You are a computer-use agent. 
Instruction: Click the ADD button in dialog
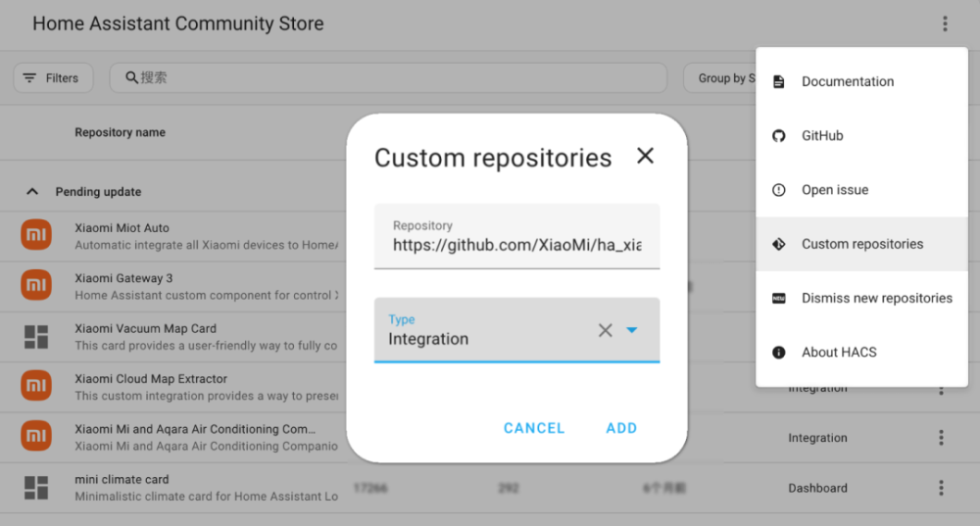pos(621,428)
